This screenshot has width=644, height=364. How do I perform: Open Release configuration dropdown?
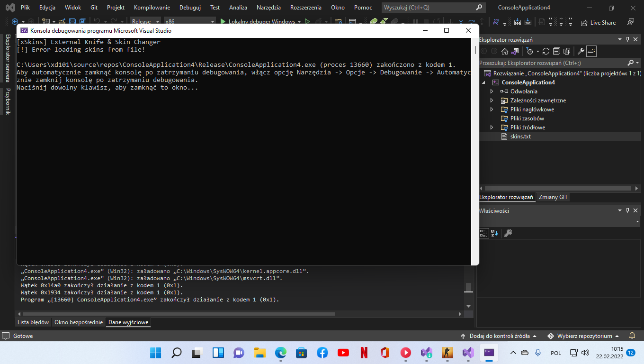coord(144,22)
